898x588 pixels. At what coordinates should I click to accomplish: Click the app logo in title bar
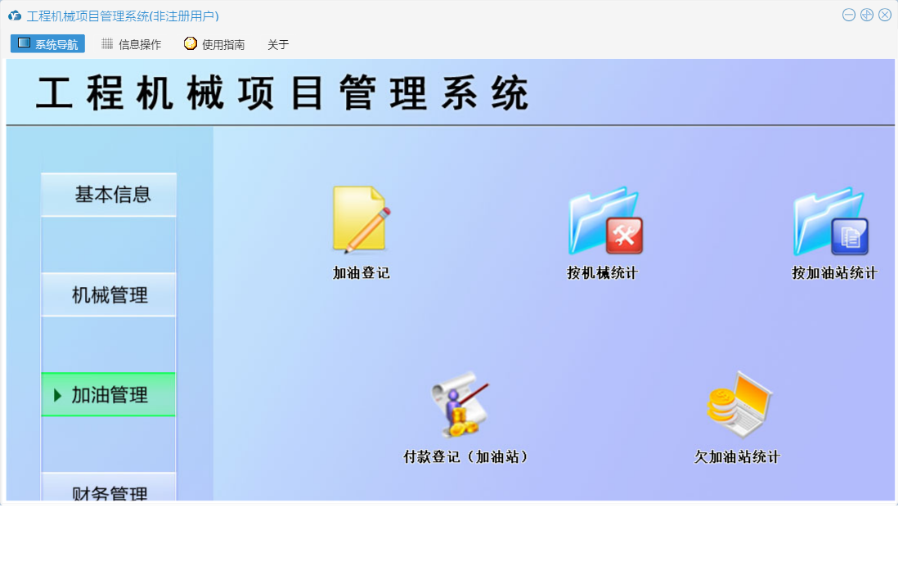pyautogui.click(x=15, y=16)
